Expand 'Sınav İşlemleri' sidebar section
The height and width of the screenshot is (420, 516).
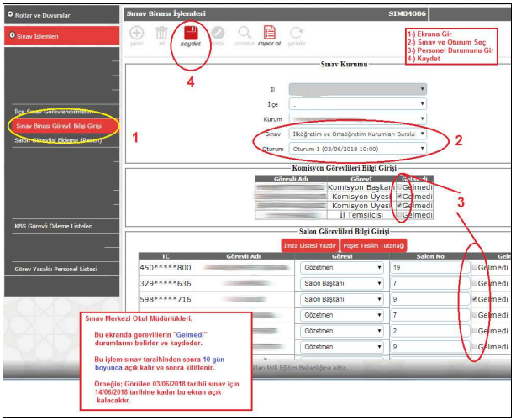pyautogui.click(x=62, y=36)
